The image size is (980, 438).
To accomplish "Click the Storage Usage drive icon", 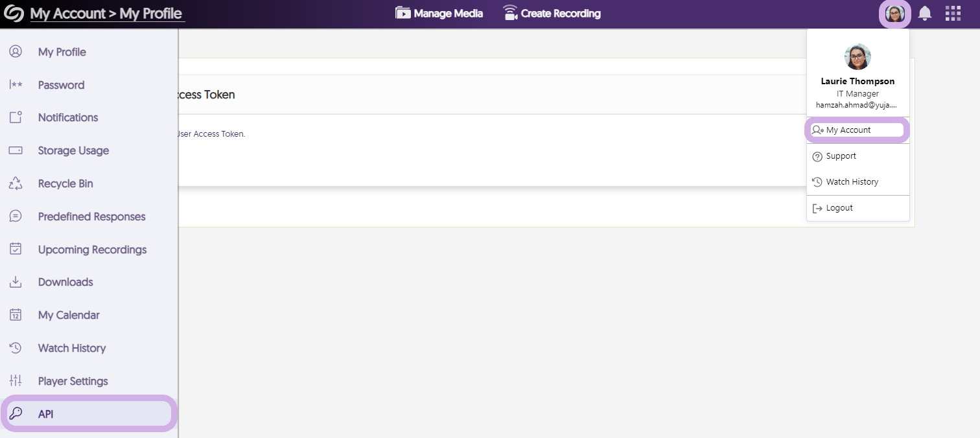I will pyautogui.click(x=16, y=150).
